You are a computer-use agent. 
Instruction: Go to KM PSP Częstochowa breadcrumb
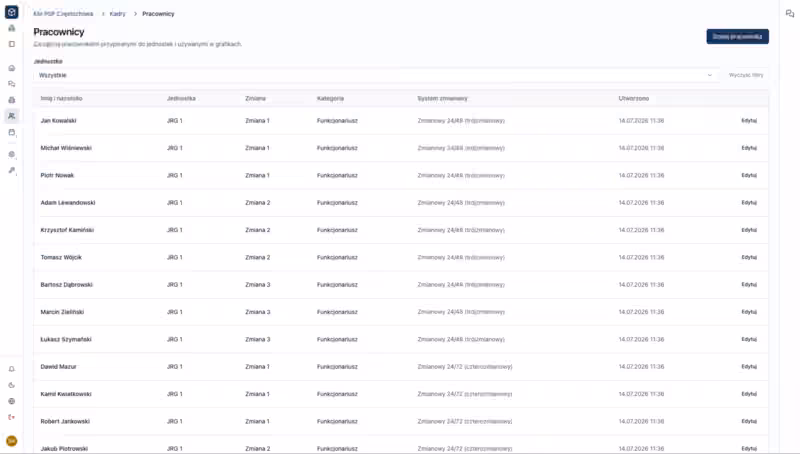click(x=63, y=14)
